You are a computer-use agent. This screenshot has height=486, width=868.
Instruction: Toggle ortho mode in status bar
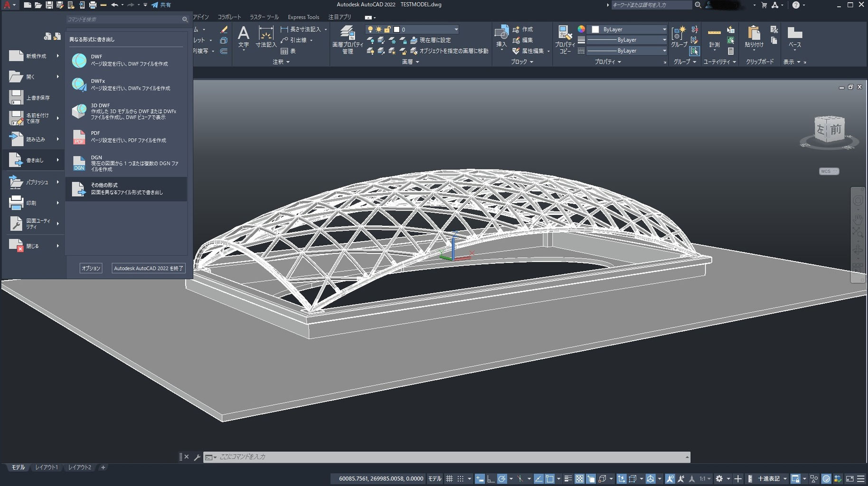pos(490,478)
